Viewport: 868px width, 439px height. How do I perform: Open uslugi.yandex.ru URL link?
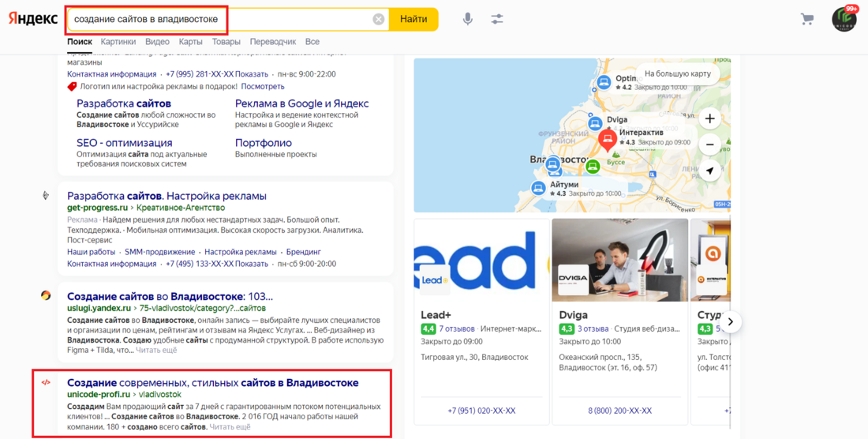coord(166,308)
